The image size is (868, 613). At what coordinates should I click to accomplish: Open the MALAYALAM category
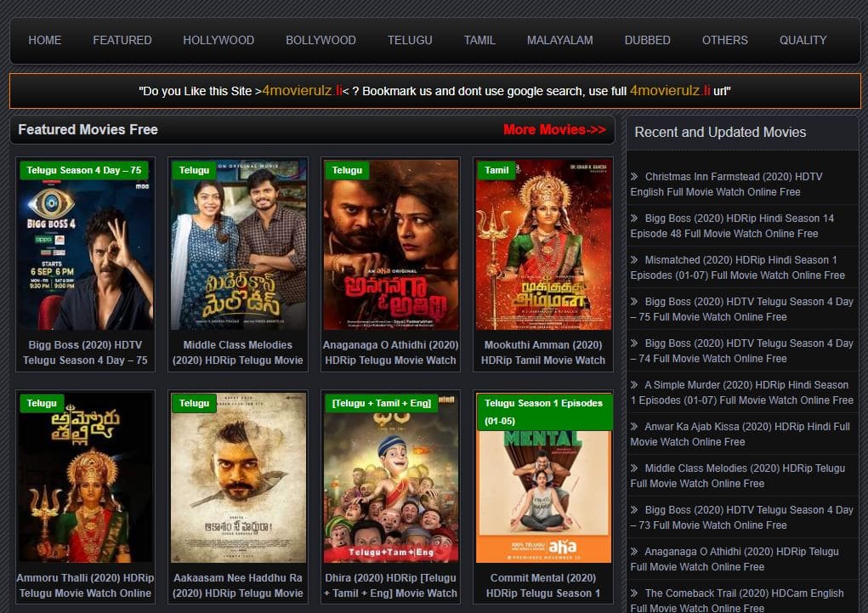tap(559, 41)
